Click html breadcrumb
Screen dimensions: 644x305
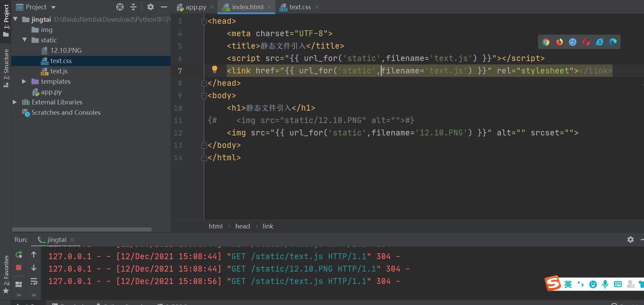pos(215,226)
